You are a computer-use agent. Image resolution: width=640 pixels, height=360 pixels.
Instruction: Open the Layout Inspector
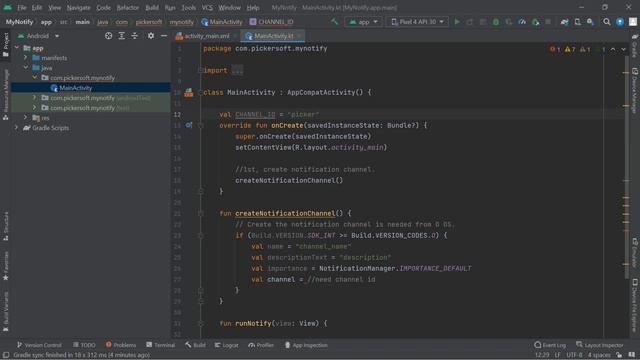pos(600,345)
